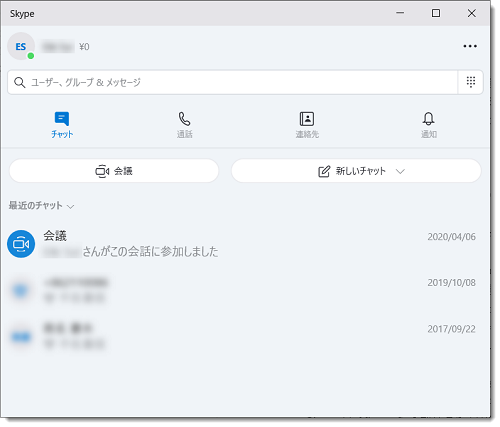The width and height of the screenshot is (500, 427).
Task: Select the bell 通知 icon
Action: point(429,119)
